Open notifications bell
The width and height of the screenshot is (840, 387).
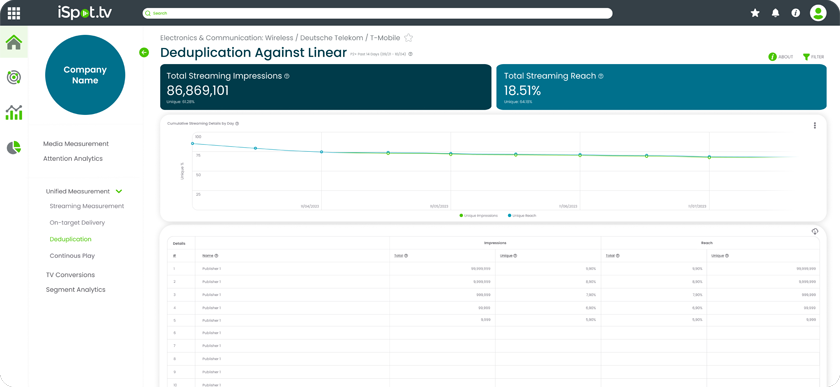(x=775, y=13)
